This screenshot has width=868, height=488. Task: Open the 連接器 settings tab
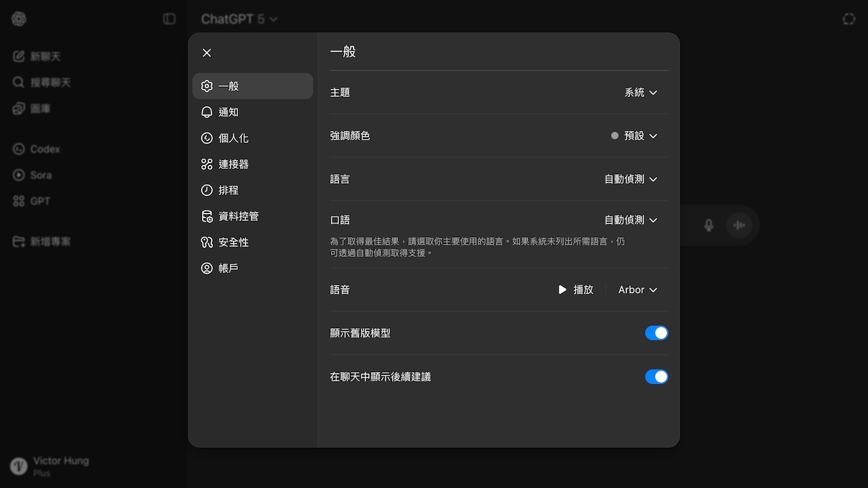tap(252, 164)
